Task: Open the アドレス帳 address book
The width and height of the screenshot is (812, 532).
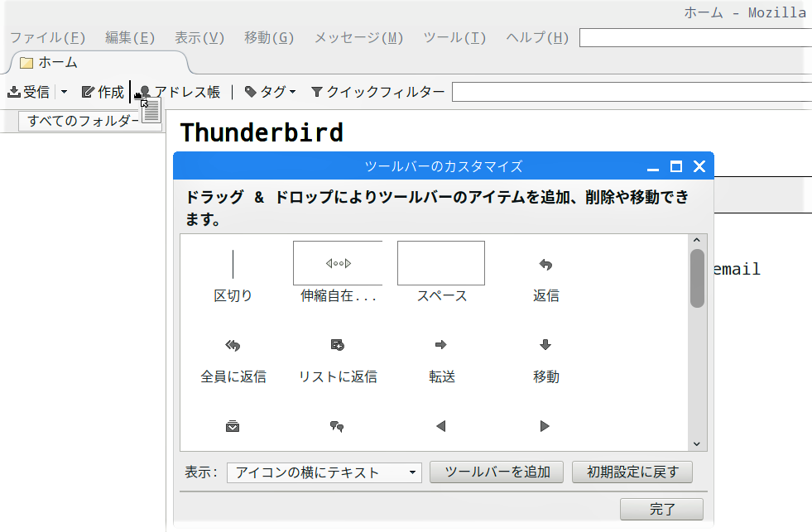Action: click(x=179, y=92)
